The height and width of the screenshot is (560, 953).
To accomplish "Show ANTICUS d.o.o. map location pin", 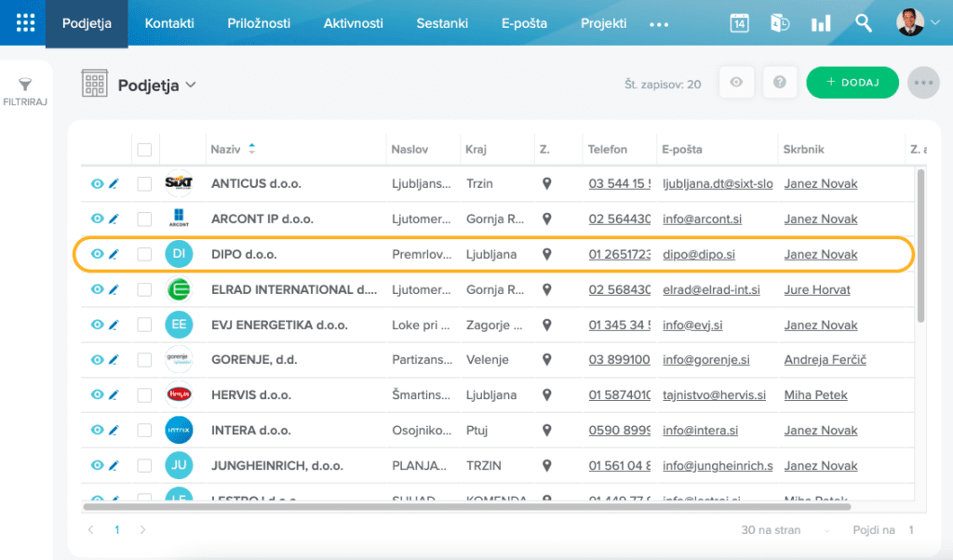I will coord(547,183).
